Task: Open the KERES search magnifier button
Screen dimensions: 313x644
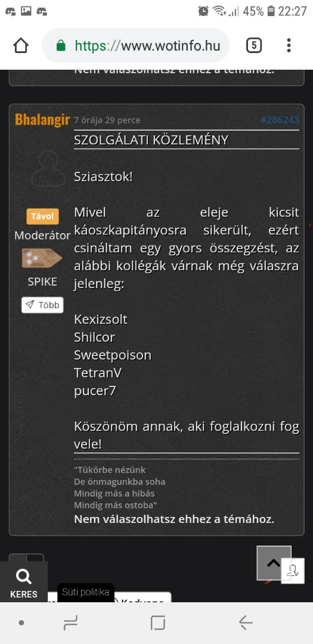Action: tap(24, 582)
